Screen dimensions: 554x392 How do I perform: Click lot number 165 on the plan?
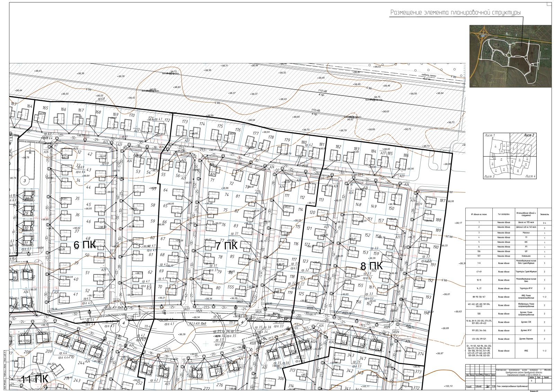pos(45,108)
